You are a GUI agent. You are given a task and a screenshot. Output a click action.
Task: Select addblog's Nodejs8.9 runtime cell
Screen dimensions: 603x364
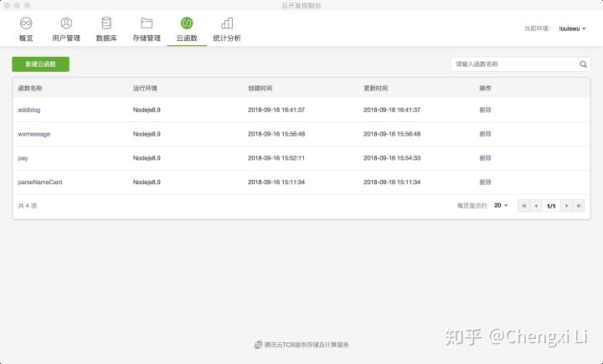click(x=147, y=110)
